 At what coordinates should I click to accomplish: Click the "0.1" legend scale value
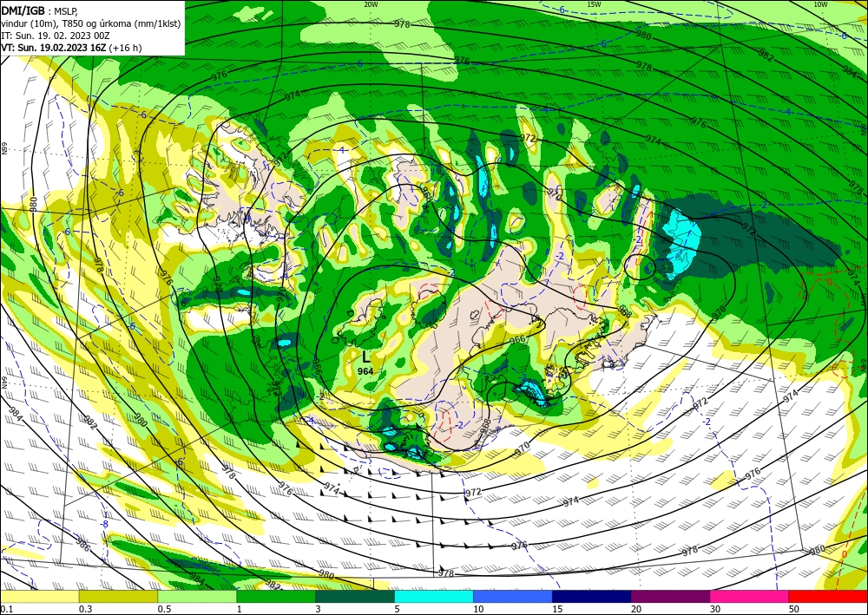point(6,609)
